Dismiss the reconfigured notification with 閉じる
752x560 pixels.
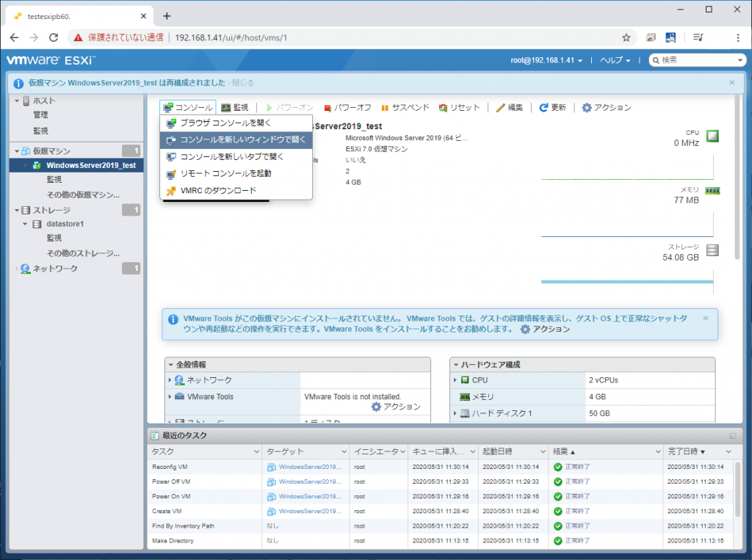click(x=243, y=82)
